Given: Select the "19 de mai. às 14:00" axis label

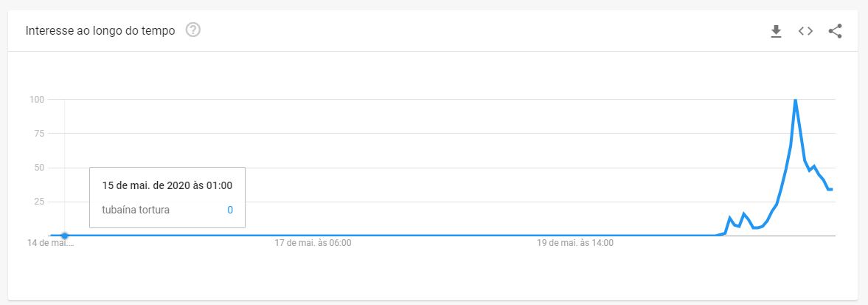Looking at the screenshot, I should tap(575, 243).
